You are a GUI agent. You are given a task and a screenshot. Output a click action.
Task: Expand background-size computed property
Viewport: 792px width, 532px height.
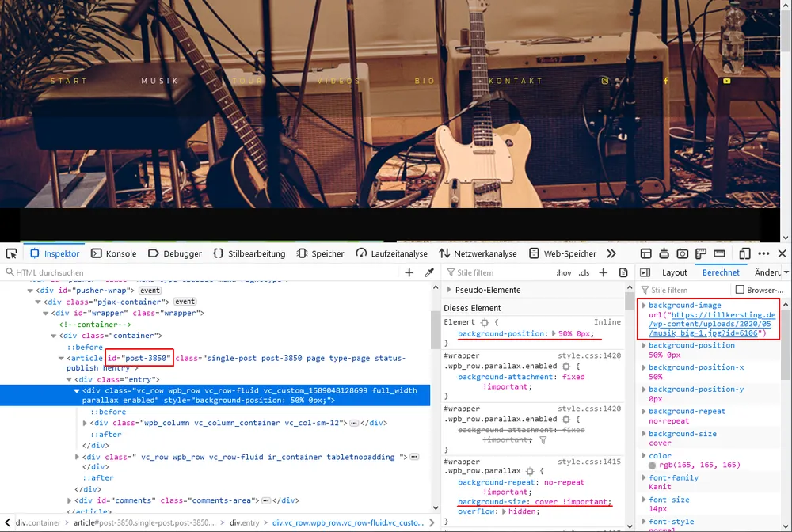pyautogui.click(x=643, y=434)
